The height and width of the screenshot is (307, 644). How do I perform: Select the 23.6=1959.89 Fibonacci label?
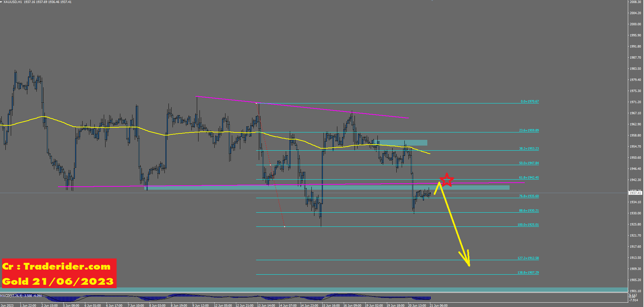pyautogui.click(x=528, y=130)
